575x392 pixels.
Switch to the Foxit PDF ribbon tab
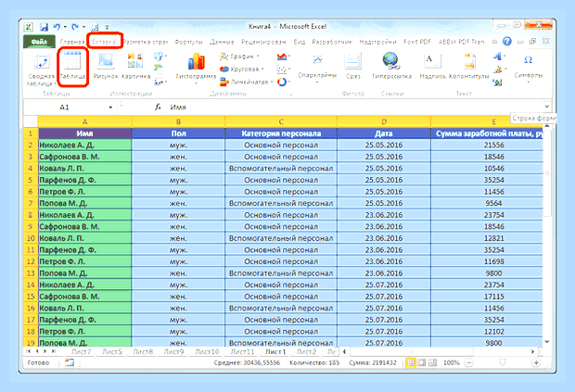tap(417, 42)
